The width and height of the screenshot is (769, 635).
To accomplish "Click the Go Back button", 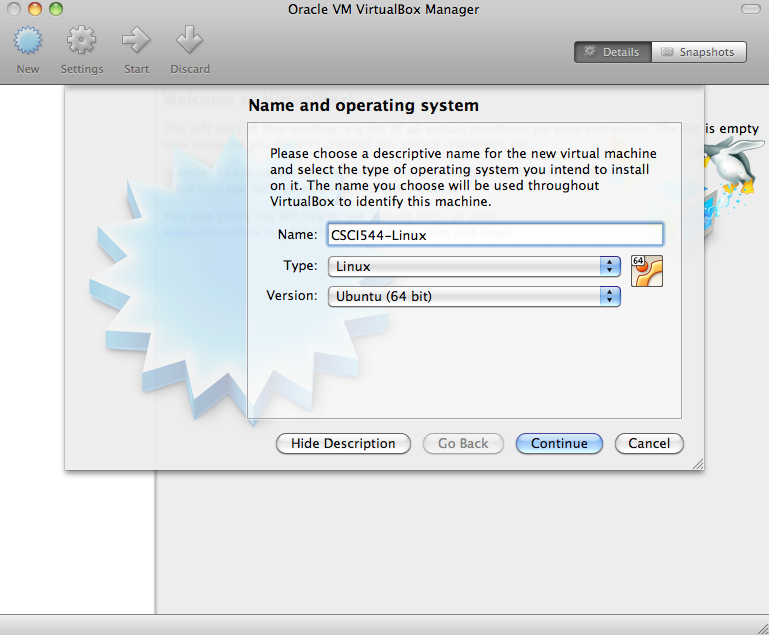I will point(463,443).
